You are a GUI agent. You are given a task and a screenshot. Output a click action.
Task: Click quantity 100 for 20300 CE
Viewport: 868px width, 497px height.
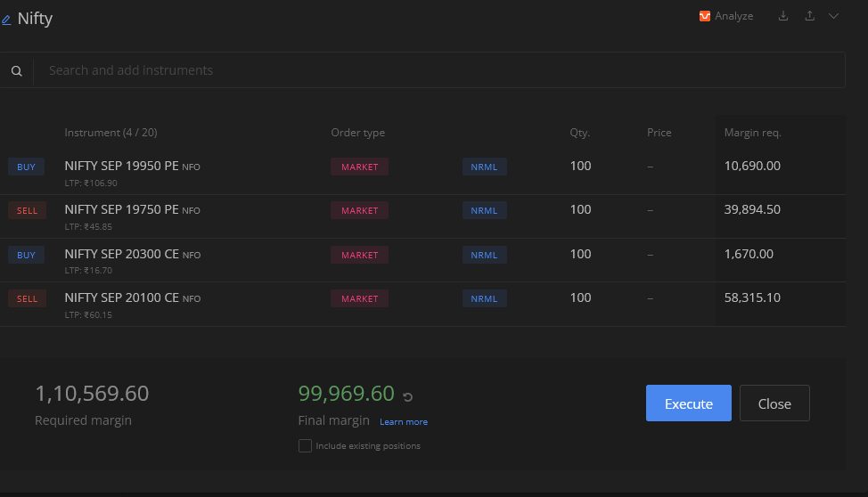pos(580,254)
